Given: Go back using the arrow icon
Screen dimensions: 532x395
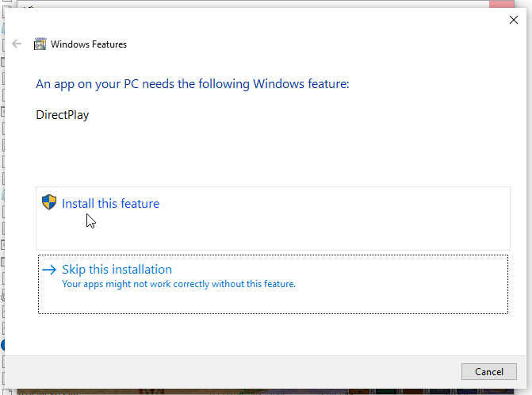Looking at the screenshot, I should tap(17, 44).
